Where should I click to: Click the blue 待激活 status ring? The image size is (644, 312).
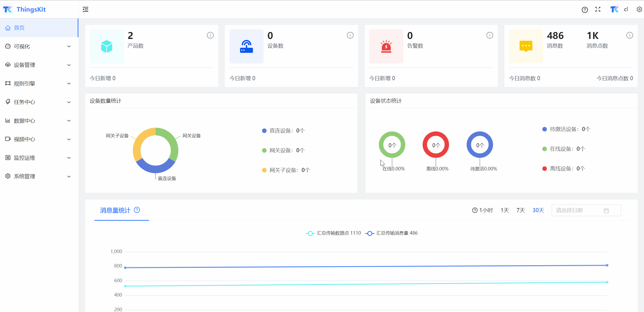pos(480,145)
